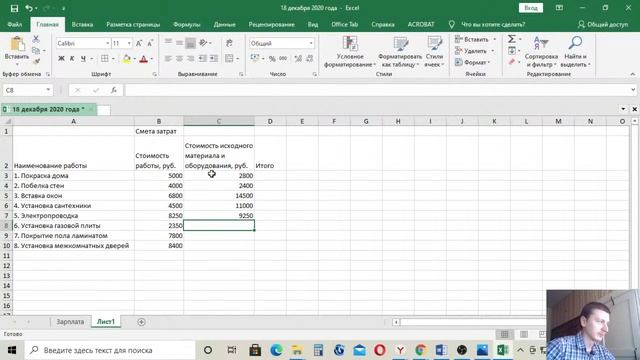Open Стили ячеек gallery

point(434,52)
